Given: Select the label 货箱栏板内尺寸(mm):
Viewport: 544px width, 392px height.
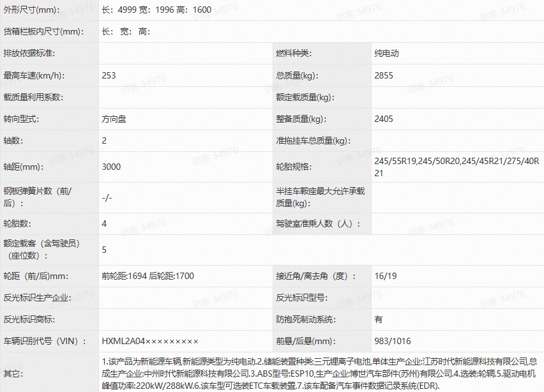Looking at the screenshot, I should pyautogui.click(x=43, y=31).
